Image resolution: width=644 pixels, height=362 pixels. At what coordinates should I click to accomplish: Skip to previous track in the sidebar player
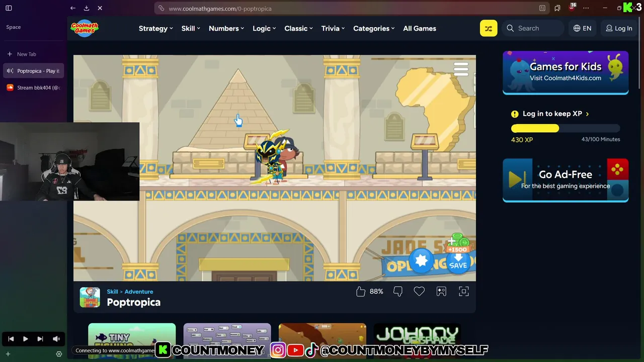point(11,339)
